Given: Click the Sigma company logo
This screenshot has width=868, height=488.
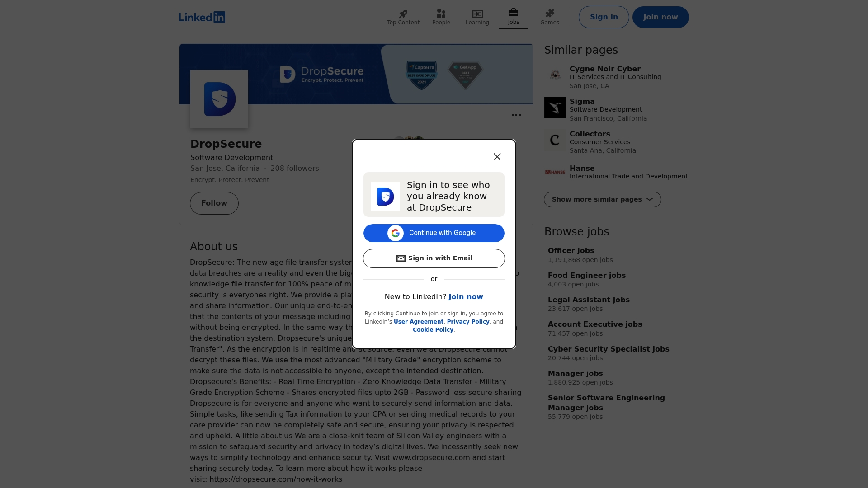Looking at the screenshot, I should tap(555, 108).
